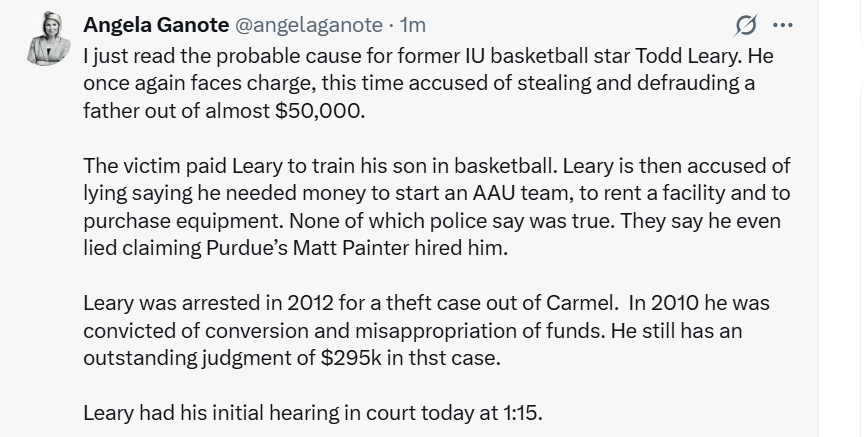This screenshot has height=437, width=864.
Task: Open the more options ellipsis menu
Action: coord(783,24)
